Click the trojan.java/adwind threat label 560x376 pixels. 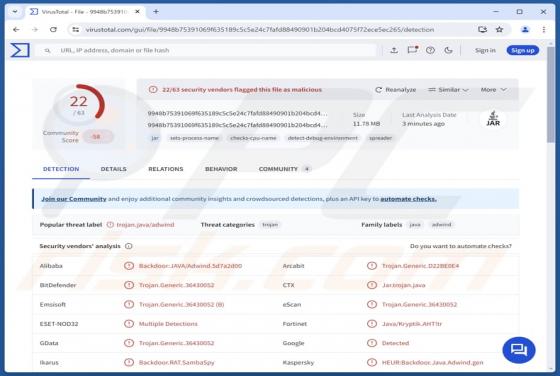(x=145, y=225)
